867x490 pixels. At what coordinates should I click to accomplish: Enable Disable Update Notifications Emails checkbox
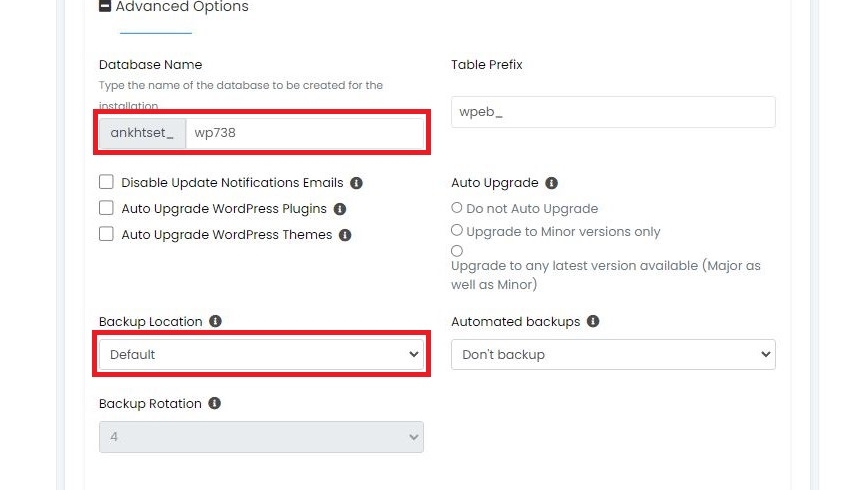pyautogui.click(x=106, y=182)
